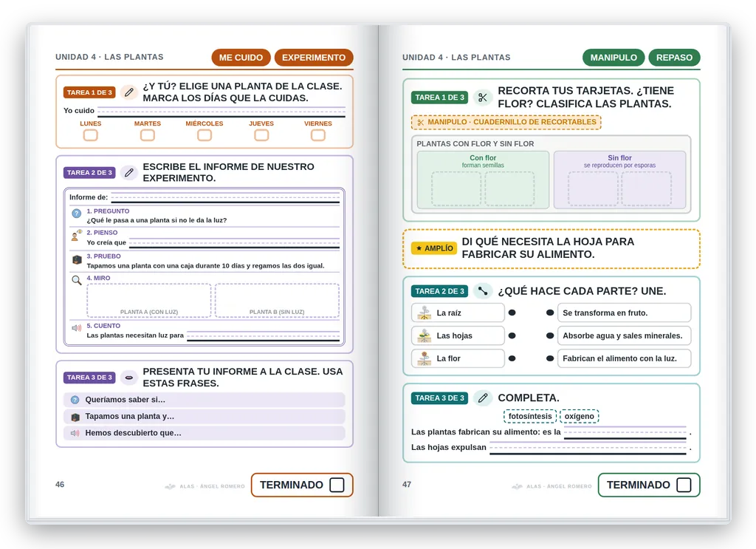Click the writing line after 'Yo creía que'
Image resolution: width=756 pixels, height=549 pixels.
point(234,242)
